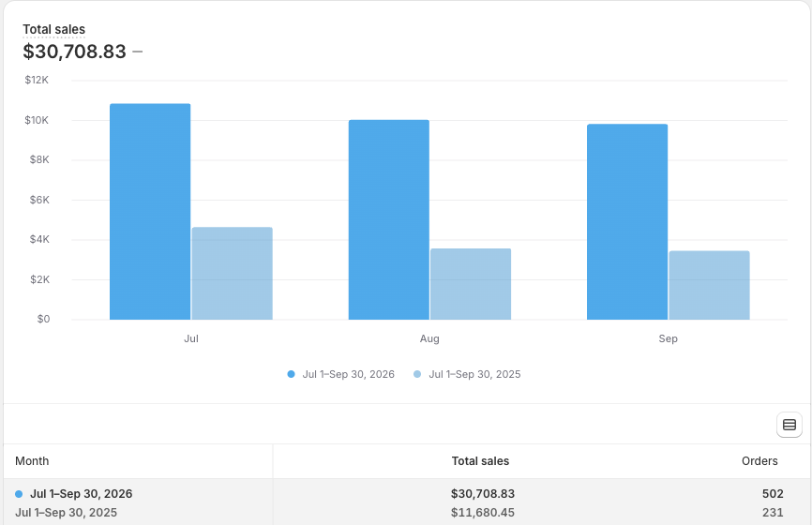The image size is (812, 525).
Task: Click the Jul 2026 dark blue bar
Action: coord(150,212)
